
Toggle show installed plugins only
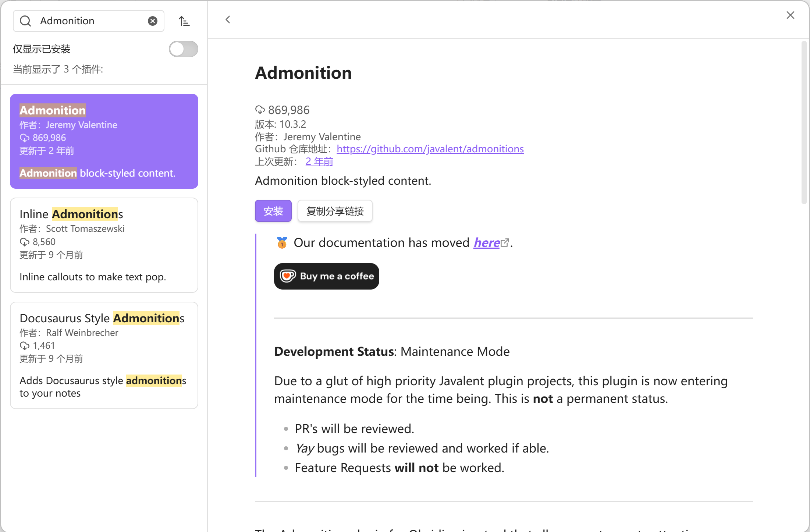click(x=183, y=49)
